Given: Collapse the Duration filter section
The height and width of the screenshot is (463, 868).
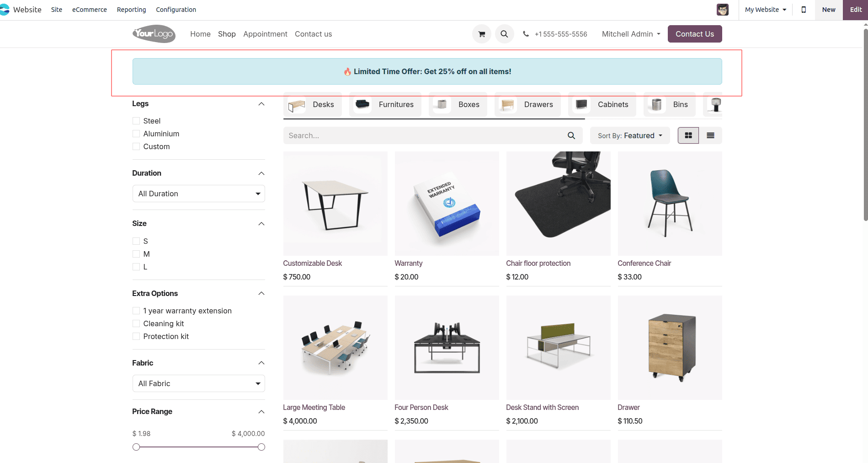Looking at the screenshot, I should click(261, 173).
